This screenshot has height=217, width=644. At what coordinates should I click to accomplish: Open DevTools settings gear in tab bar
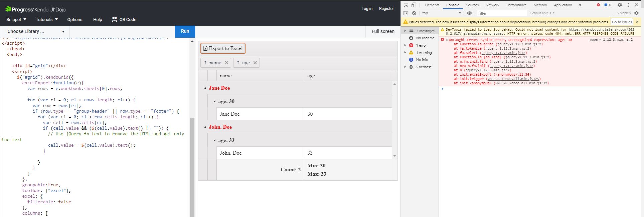point(620,5)
